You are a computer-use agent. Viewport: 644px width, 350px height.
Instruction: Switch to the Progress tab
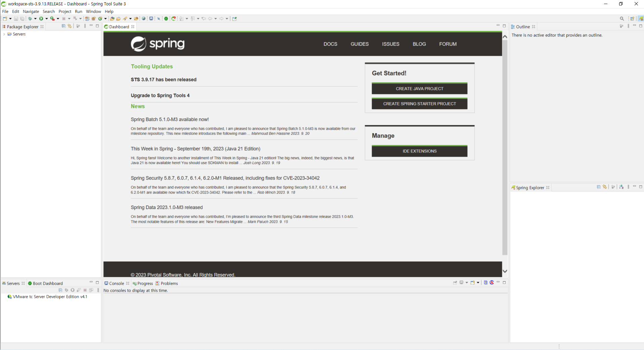point(143,283)
